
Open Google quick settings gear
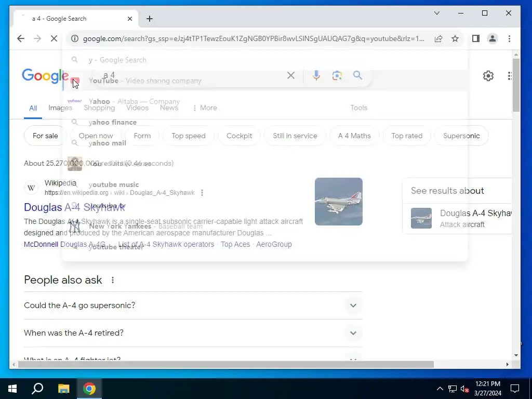click(488, 76)
